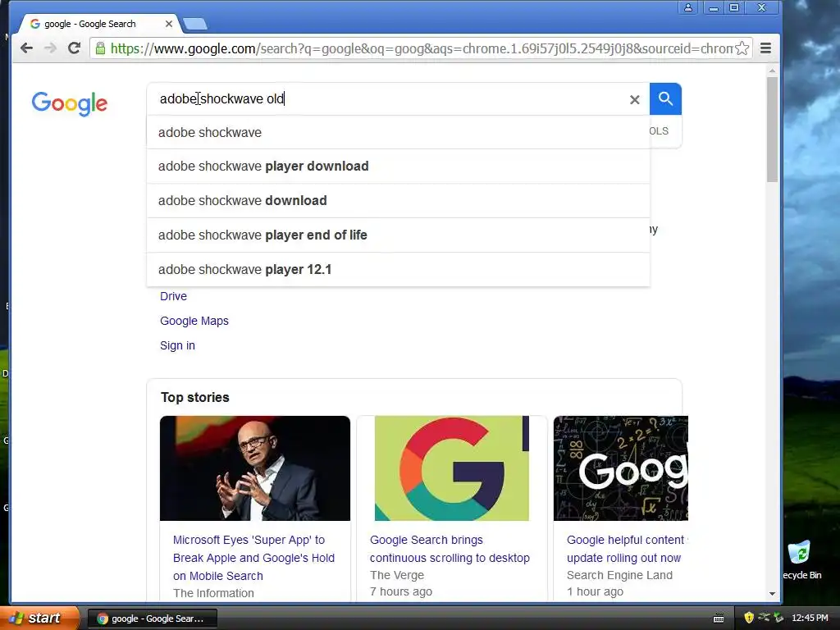Screen dimensions: 840x630
Task: Click the browser back arrow
Action: [x=26, y=48]
